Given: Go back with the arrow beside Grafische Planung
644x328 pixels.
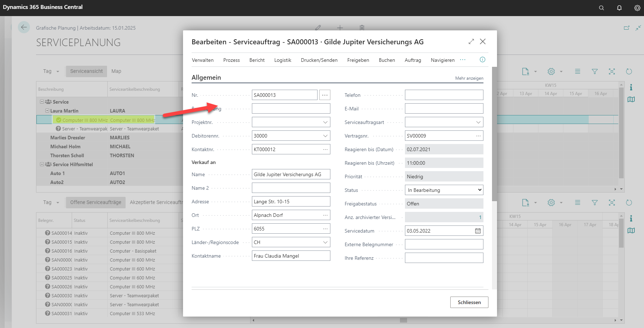Looking at the screenshot, I should point(24,27).
